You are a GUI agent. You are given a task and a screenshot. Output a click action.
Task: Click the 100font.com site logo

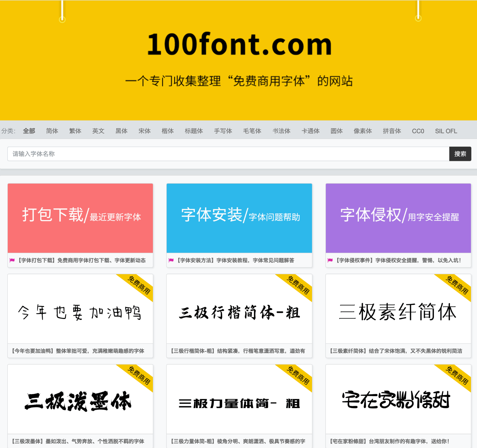pos(239,44)
